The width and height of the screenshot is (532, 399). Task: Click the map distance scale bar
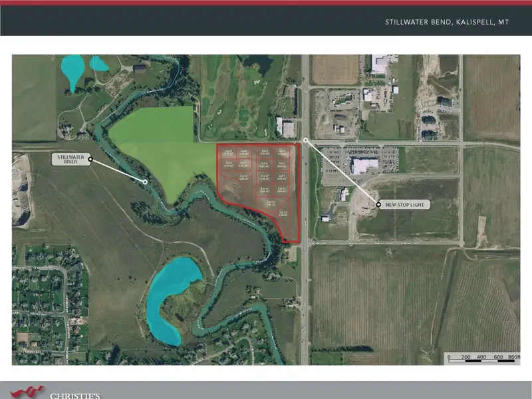point(481,357)
